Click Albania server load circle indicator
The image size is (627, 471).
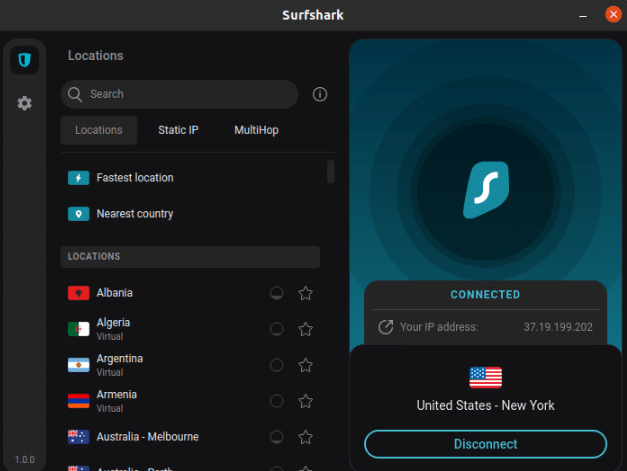click(276, 293)
